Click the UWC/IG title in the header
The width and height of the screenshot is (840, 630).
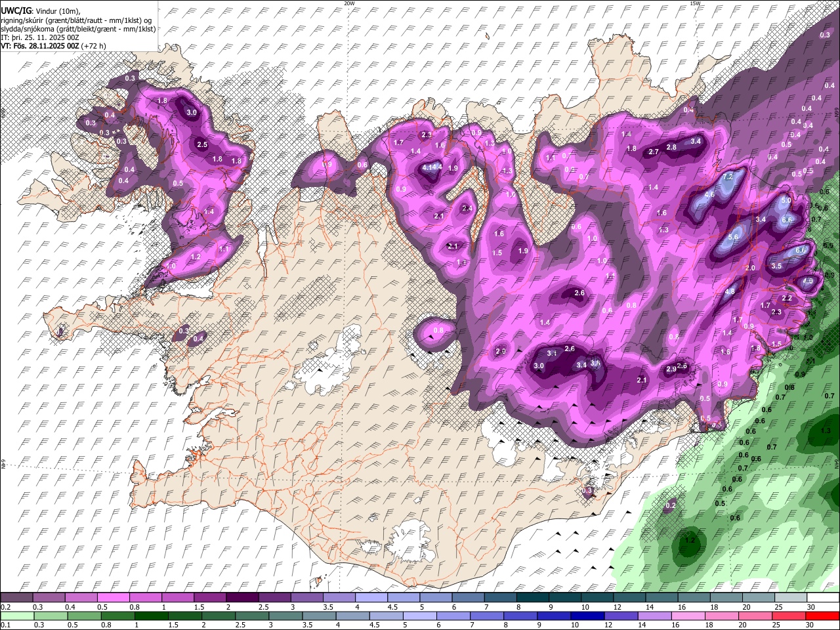[x=16, y=10]
